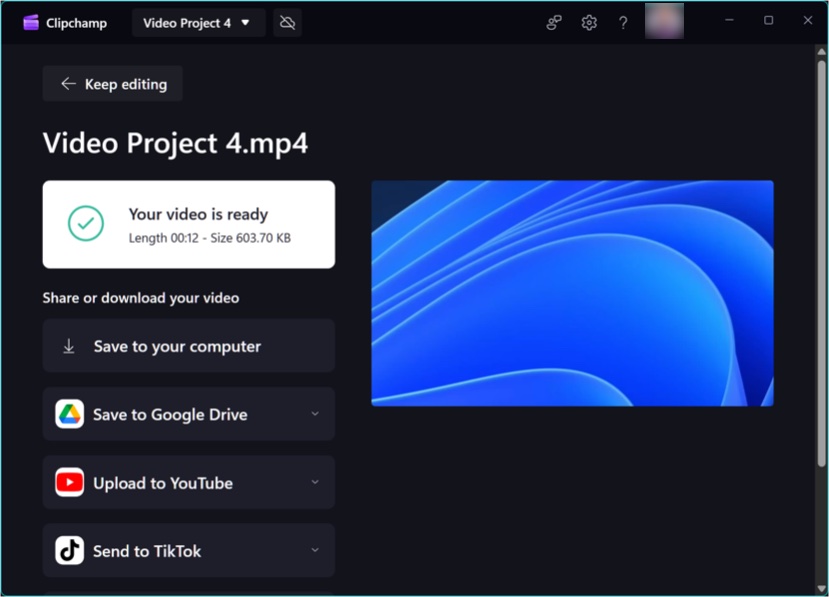
Task: Minimize the Clipchamp window
Action: coord(729,20)
